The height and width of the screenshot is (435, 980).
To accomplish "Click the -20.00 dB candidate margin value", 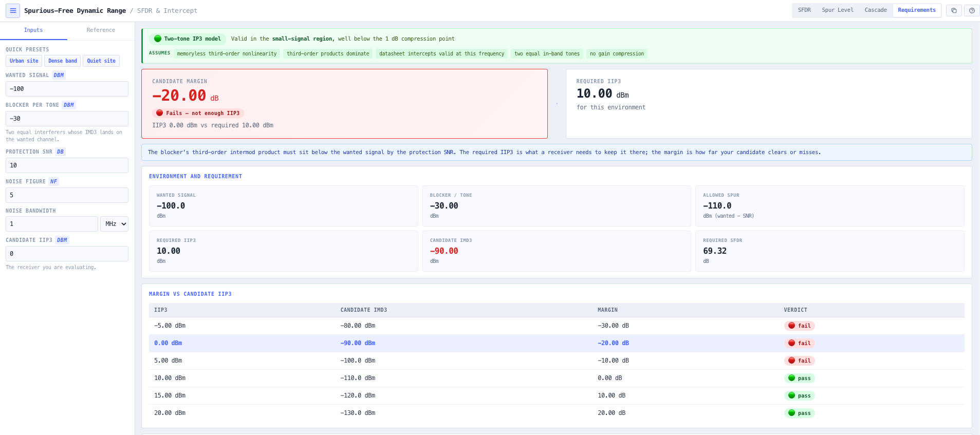I will (185, 96).
